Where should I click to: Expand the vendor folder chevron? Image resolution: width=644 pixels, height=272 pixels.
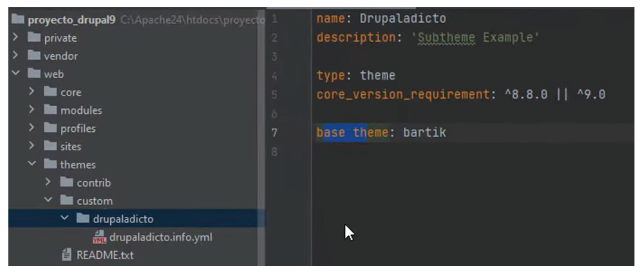click(15, 55)
